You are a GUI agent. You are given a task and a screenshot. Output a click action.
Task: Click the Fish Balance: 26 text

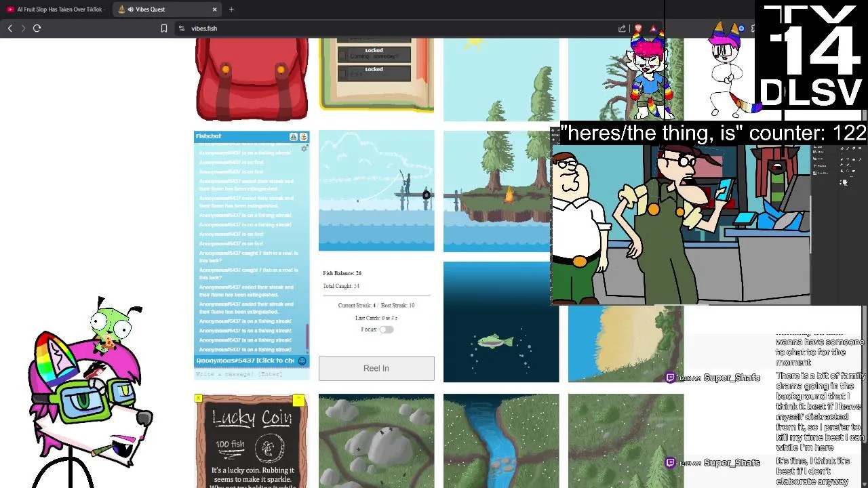342,273
